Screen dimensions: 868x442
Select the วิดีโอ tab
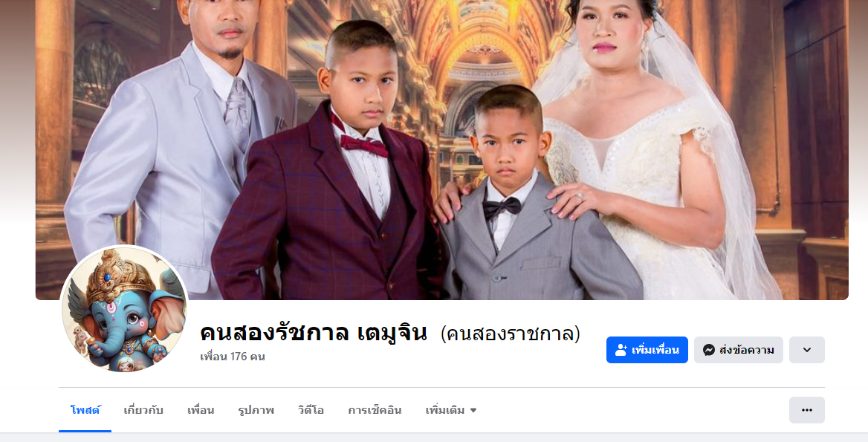click(x=311, y=411)
